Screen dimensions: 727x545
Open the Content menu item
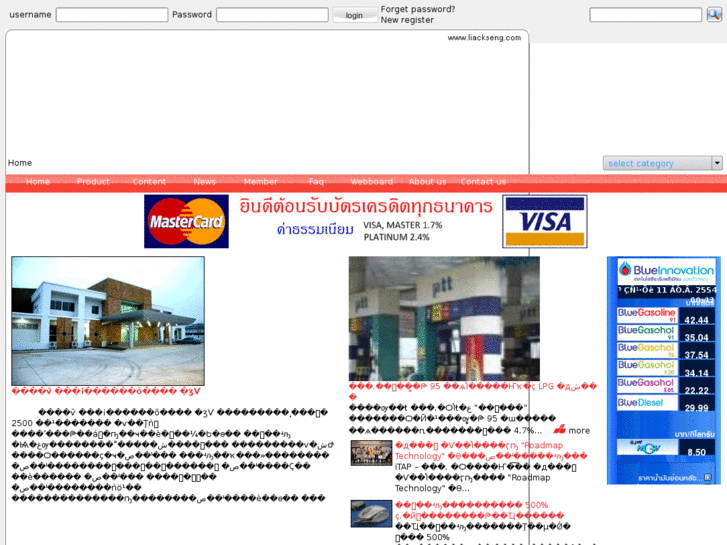(149, 182)
